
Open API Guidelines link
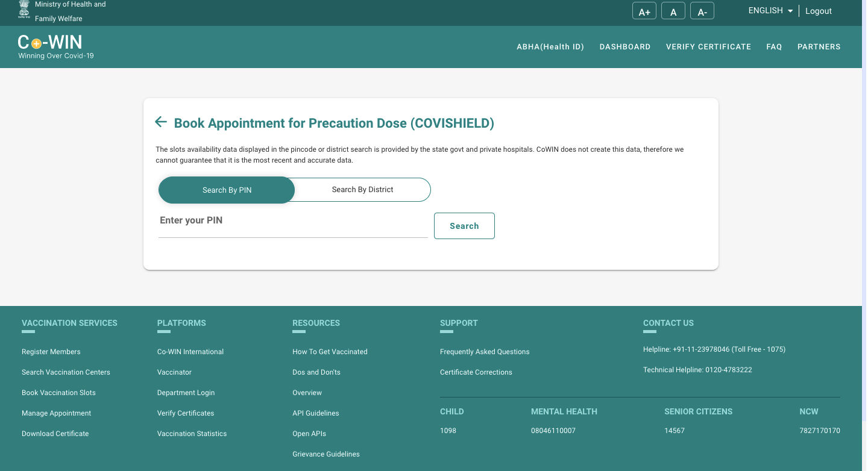pos(316,413)
